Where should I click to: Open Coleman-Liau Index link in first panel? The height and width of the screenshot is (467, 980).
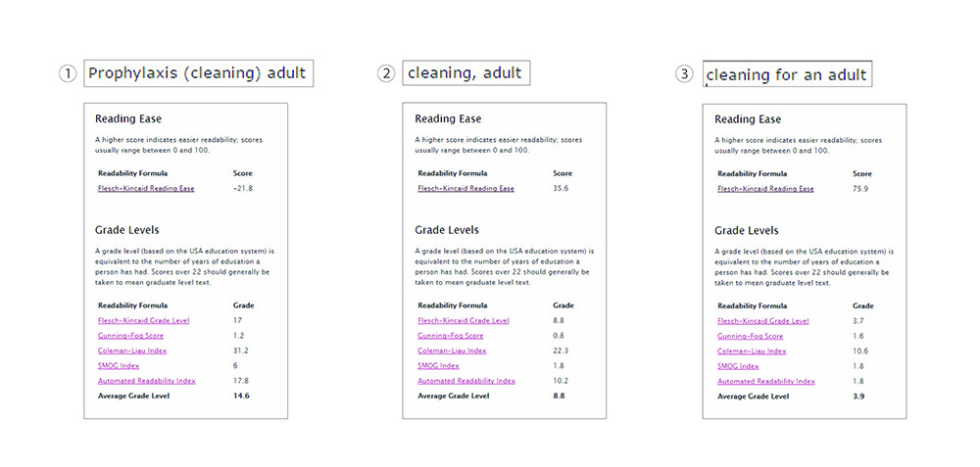coord(132,350)
